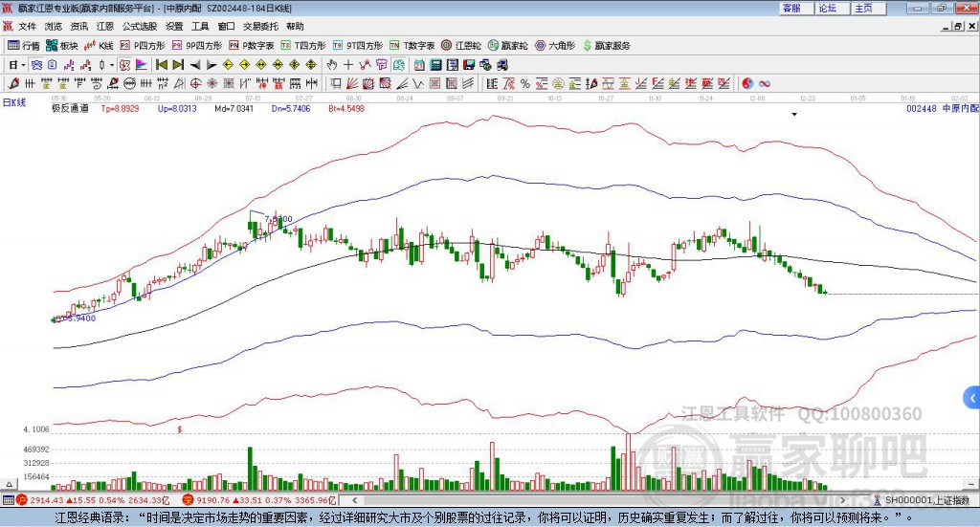Open the 工具 menu
The image size is (980, 527).
coord(200,26)
